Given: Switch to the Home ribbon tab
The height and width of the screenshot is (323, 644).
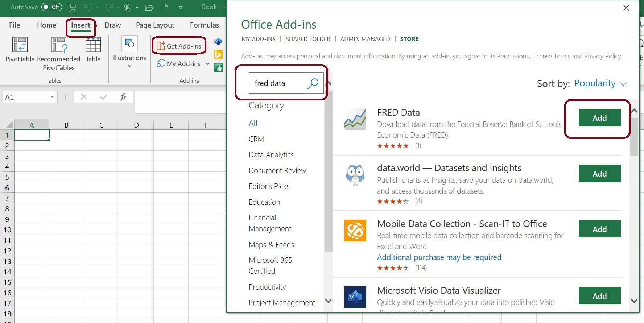Looking at the screenshot, I should pyautogui.click(x=46, y=25).
